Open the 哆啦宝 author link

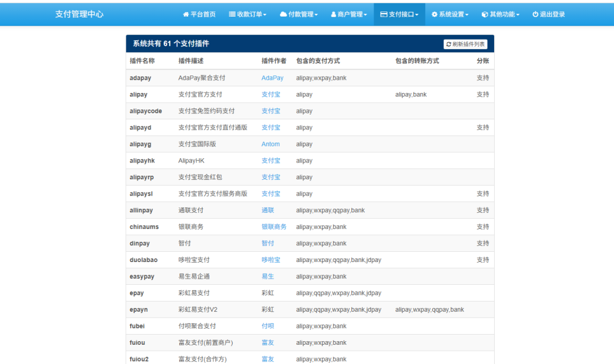click(271, 260)
